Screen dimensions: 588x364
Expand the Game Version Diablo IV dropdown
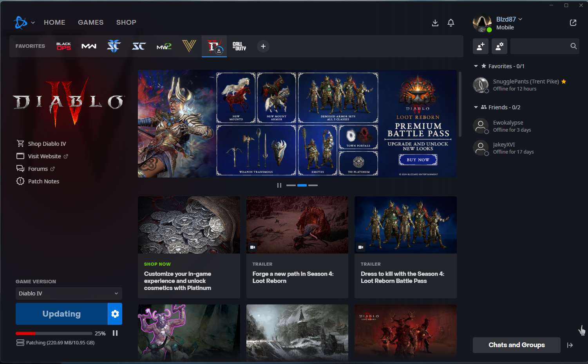tap(69, 293)
